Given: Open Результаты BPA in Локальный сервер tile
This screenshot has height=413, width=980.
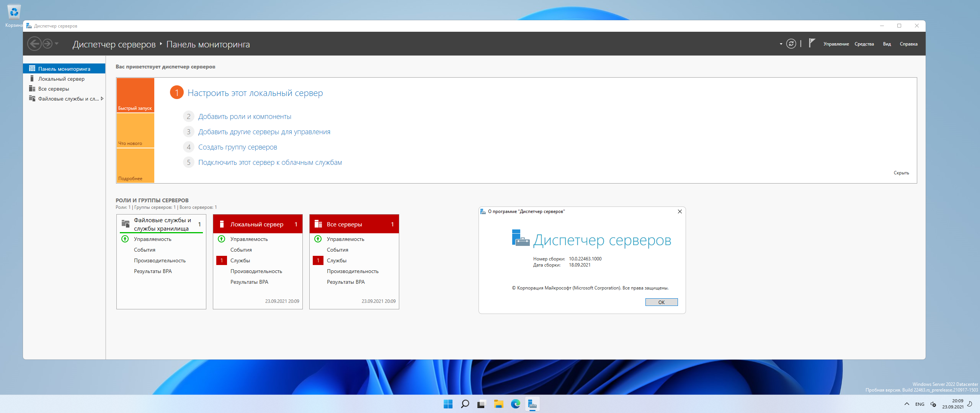Looking at the screenshot, I should (x=249, y=282).
